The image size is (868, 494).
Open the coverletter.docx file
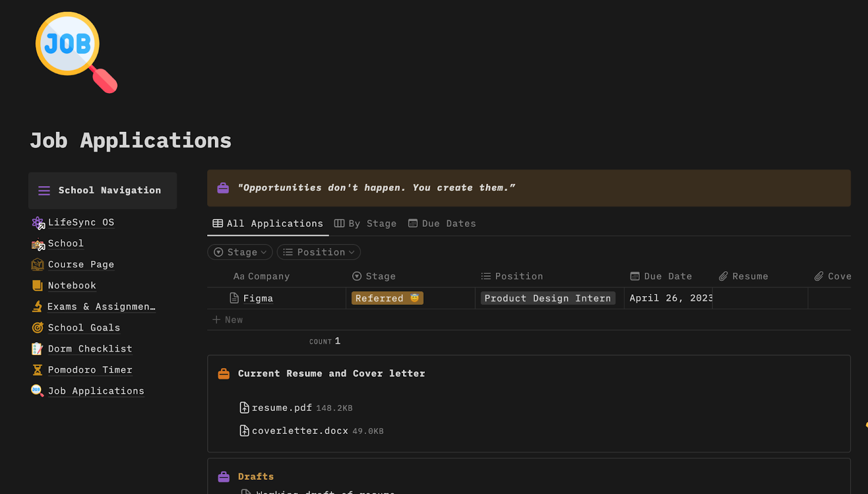point(311,431)
